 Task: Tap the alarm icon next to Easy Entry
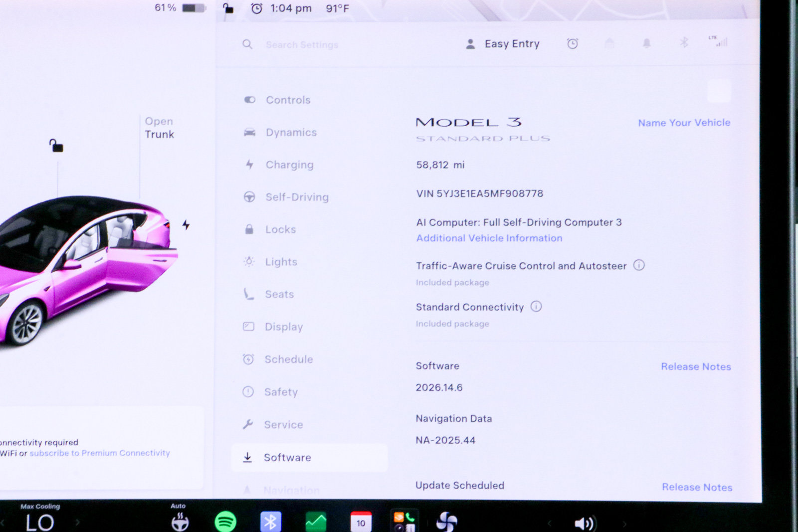point(573,44)
